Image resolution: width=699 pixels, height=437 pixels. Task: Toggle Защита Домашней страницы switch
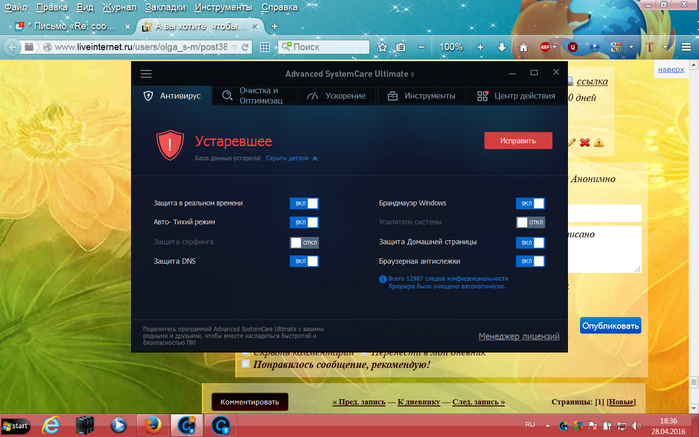pyautogui.click(x=530, y=243)
